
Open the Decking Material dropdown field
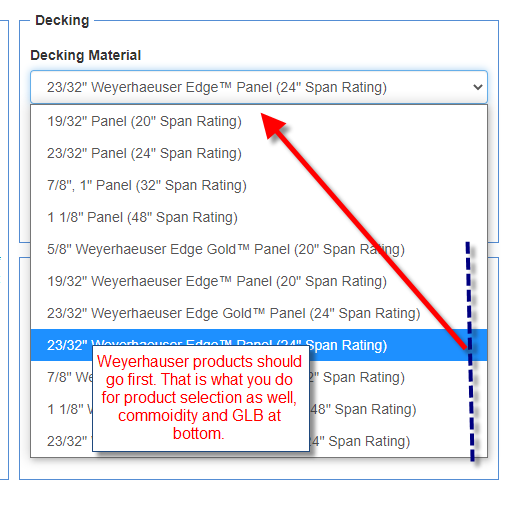pos(259,87)
